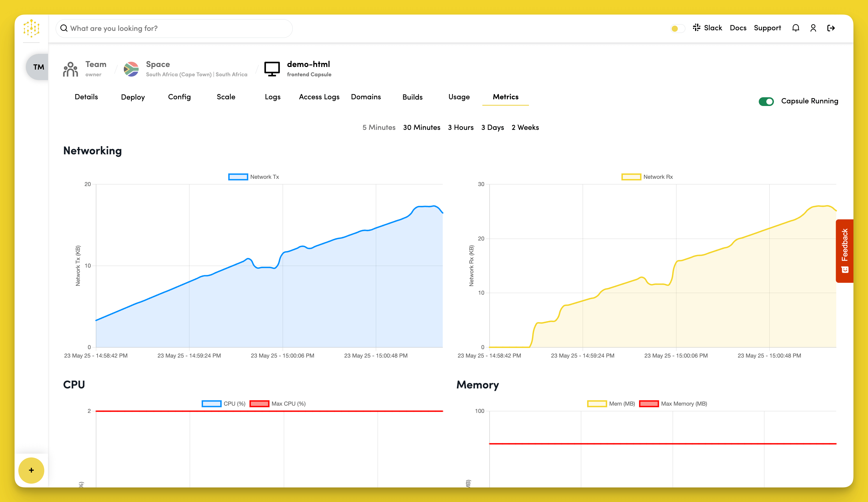
Task: Click the demo-html capsule monitor icon
Action: point(272,68)
